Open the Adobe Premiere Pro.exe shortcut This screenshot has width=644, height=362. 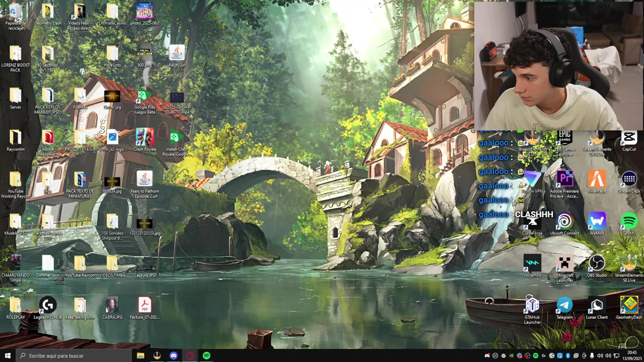point(565,185)
